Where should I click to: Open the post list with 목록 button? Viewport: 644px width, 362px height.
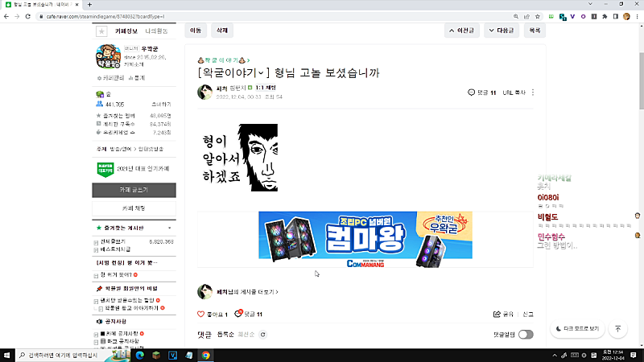[535, 31]
